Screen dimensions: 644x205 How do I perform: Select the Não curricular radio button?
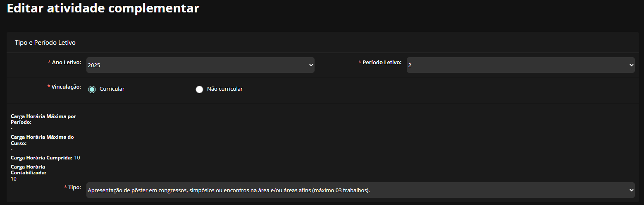coord(199,89)
